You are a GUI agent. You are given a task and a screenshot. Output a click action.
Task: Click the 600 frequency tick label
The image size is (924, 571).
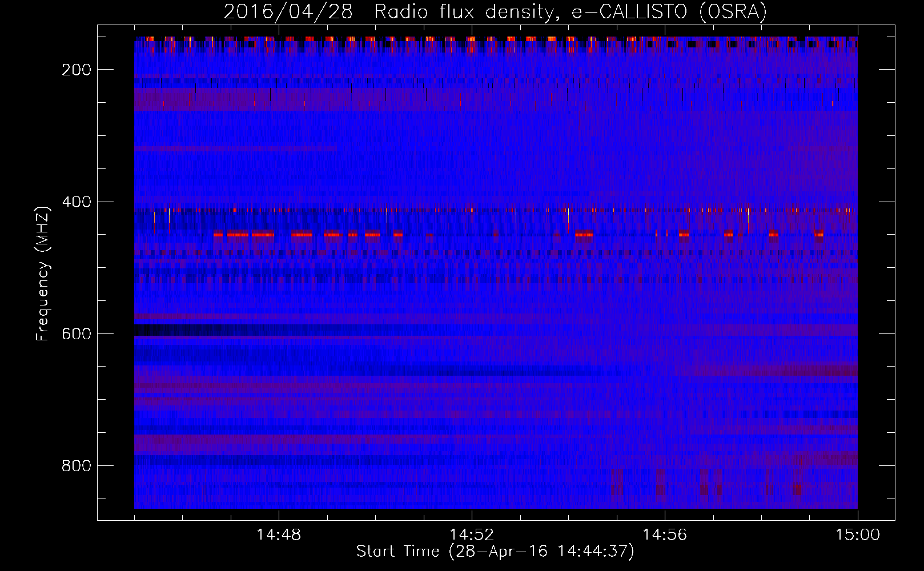pos(77,334)
